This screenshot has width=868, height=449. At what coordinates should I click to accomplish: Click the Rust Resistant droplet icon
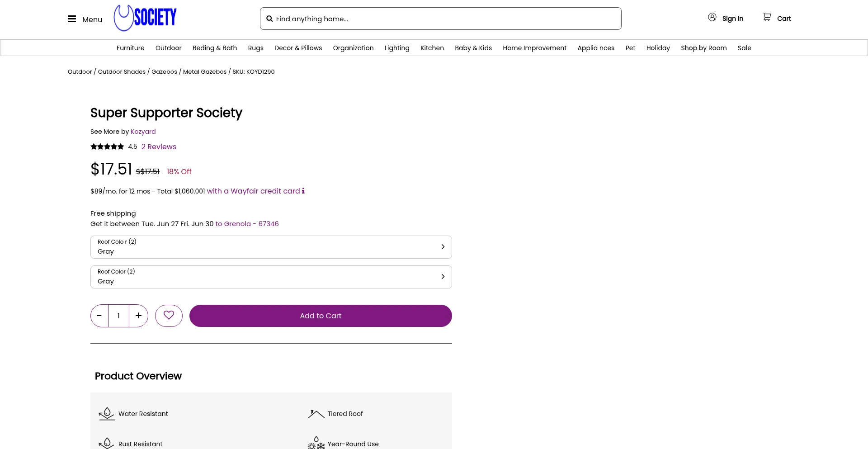pyautogui.click(x=107, y=443)
